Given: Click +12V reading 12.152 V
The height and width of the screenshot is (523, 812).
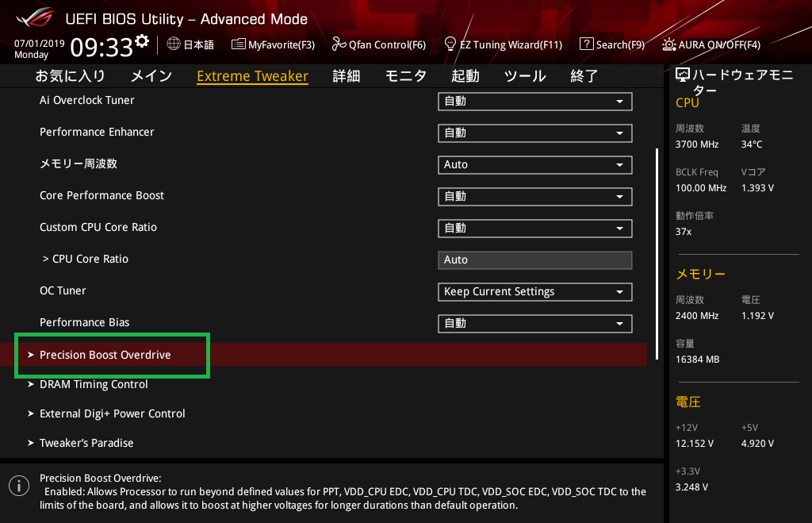Looking at the screenshot, I should 695,444.
